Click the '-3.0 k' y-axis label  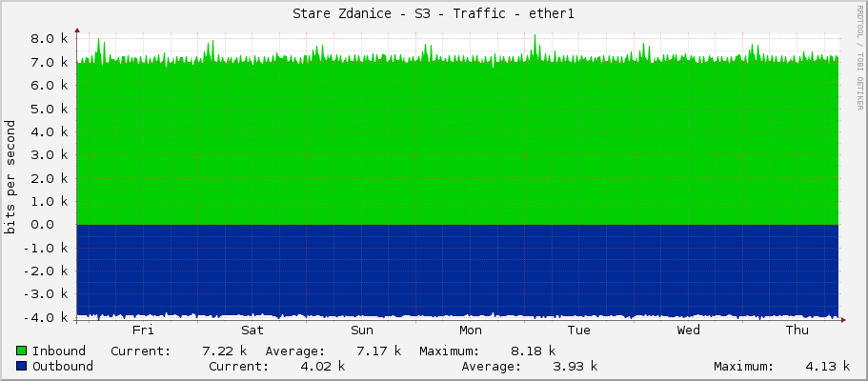(46, 294)
